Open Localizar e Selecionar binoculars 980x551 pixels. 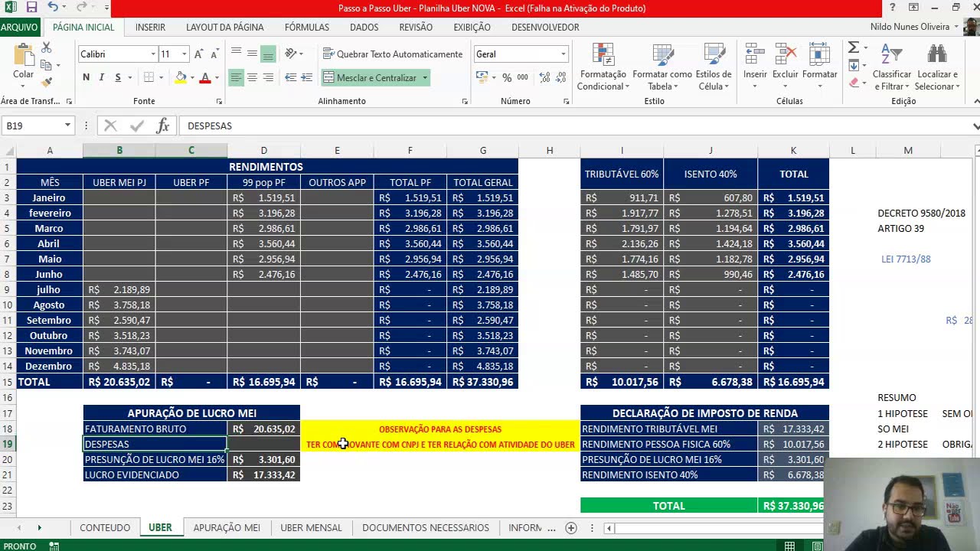(938, 67)
